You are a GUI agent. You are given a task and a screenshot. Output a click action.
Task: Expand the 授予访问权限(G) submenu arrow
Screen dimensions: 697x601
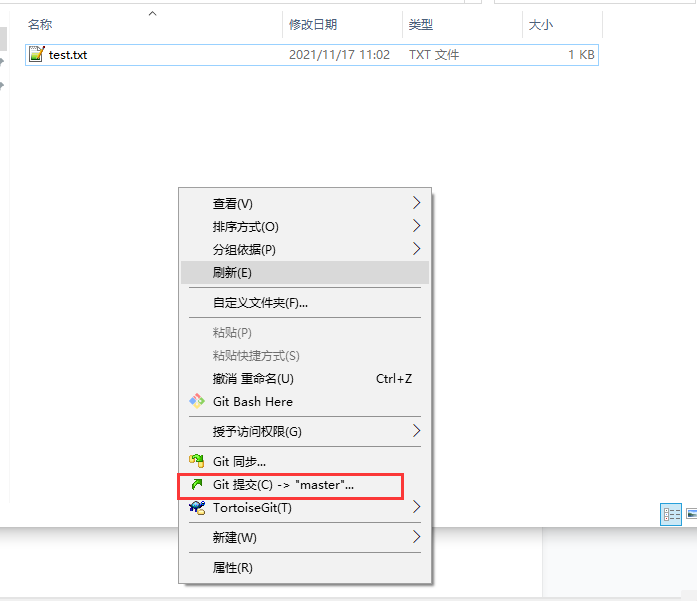click(x=417, y=431)
